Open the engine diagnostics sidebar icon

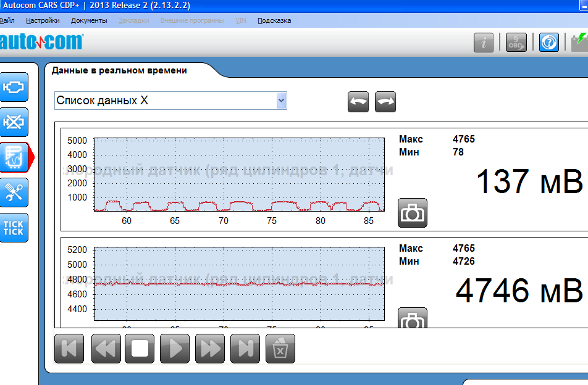14,88
